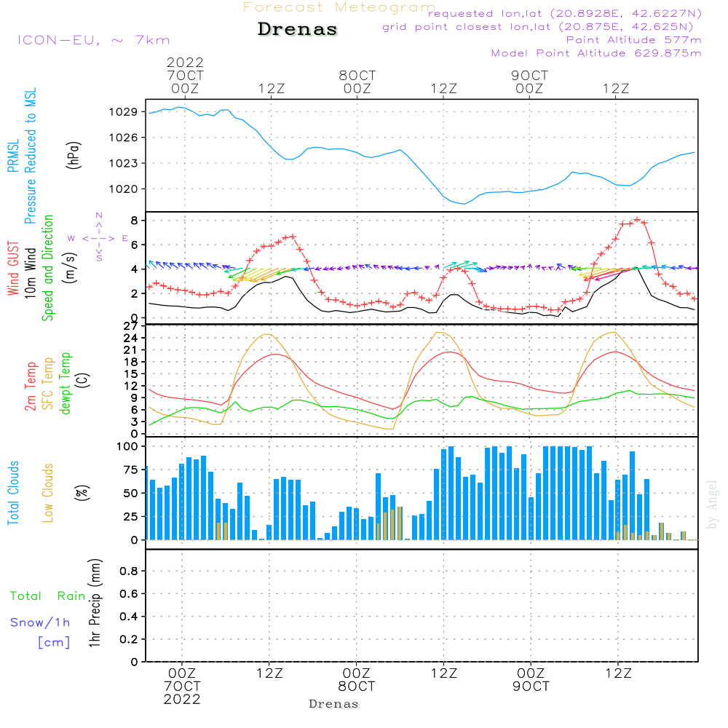Screen dimensions: 728x728
Task: Click the top-axis '2022 7OCT 00Z' label
Action: point(185,75)
